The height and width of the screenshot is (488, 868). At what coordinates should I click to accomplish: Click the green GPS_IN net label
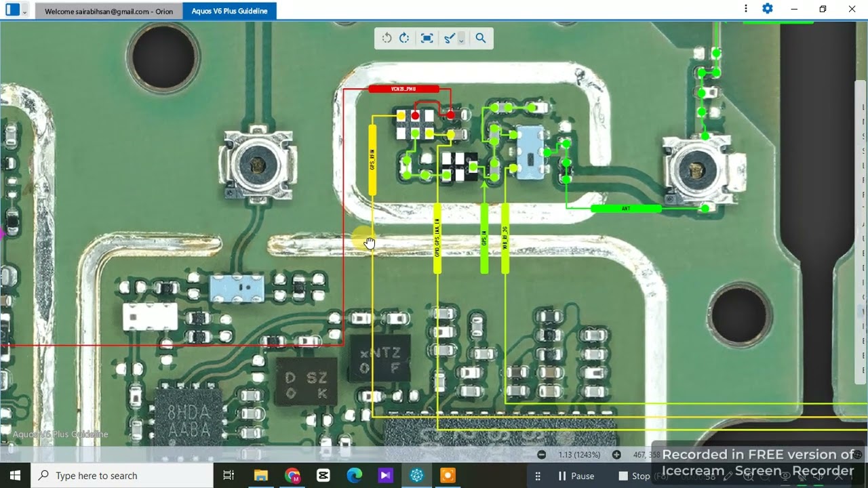tap(484, 238)
